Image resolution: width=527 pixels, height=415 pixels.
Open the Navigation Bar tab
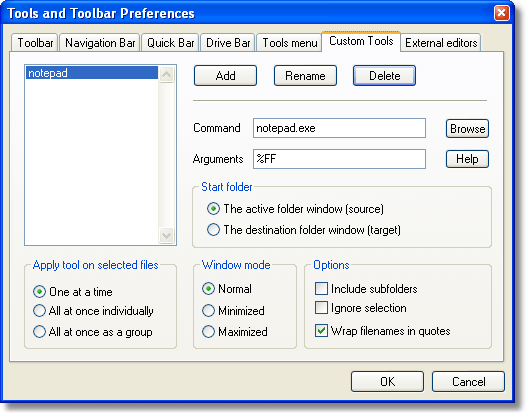pyautogui.click(x=100, y=43)
